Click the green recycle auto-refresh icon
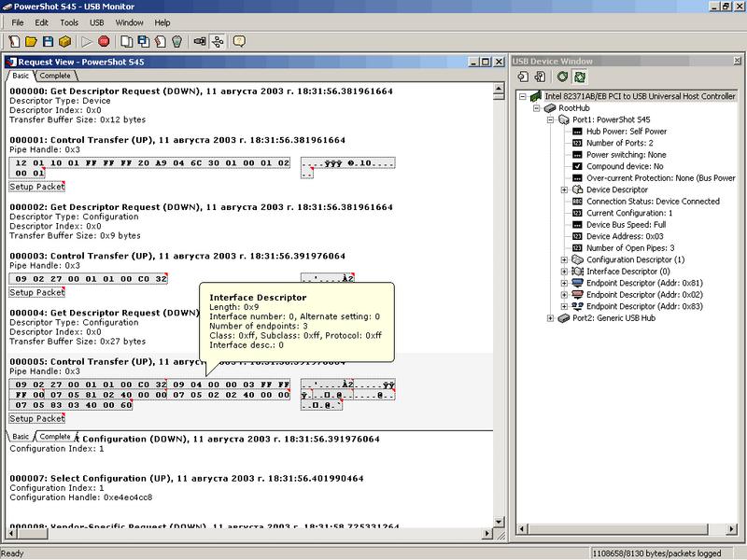 click(580, 77)
